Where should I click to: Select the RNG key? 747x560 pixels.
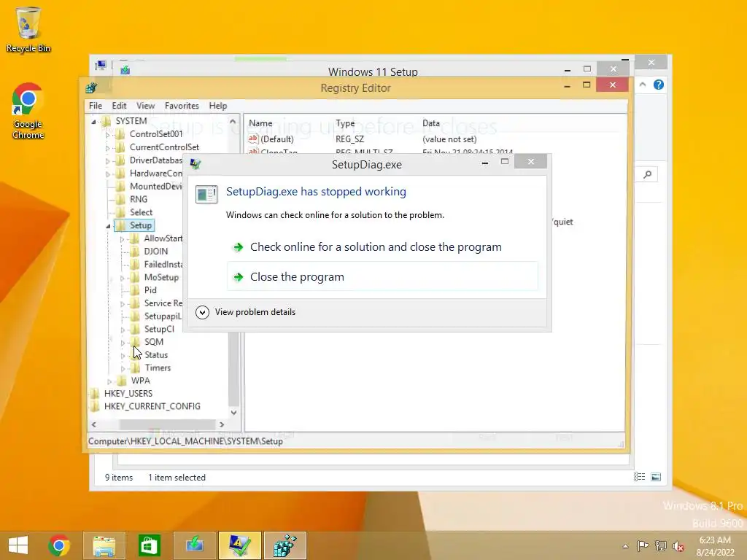(138, 199)
